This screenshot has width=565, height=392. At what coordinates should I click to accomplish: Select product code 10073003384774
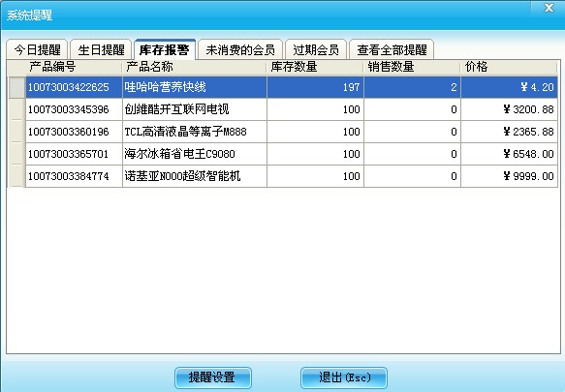(x=75, y=176)
